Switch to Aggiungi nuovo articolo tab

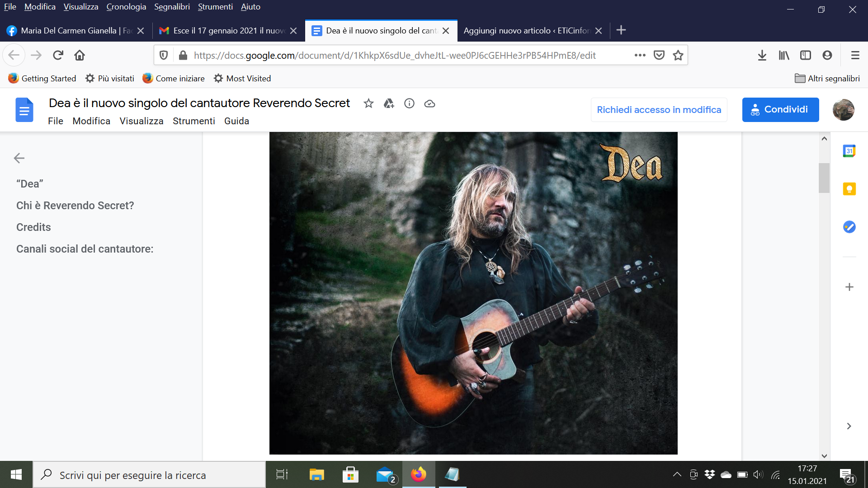coord(527,31)
